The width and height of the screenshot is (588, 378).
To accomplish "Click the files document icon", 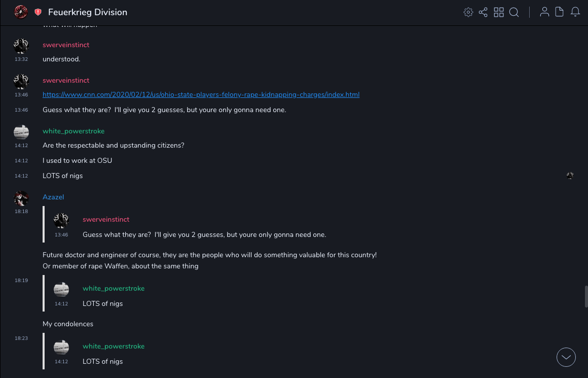I will coord(560,12).
